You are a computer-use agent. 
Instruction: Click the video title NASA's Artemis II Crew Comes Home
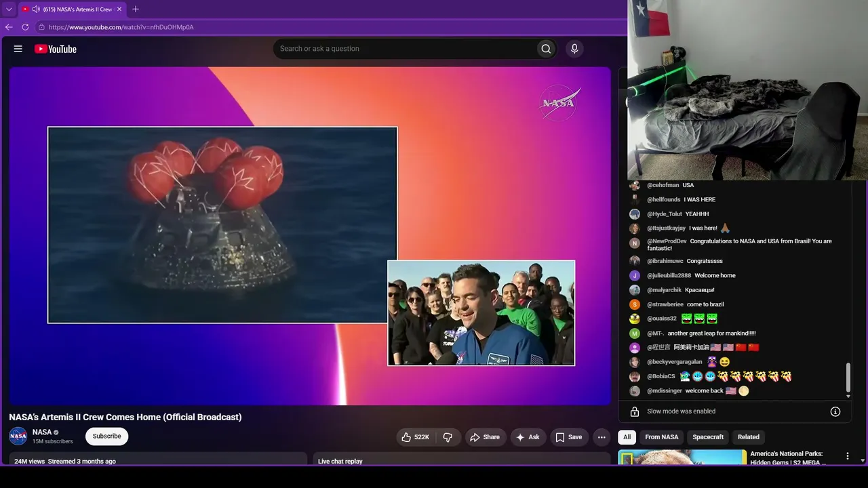(x=125, y=417)
